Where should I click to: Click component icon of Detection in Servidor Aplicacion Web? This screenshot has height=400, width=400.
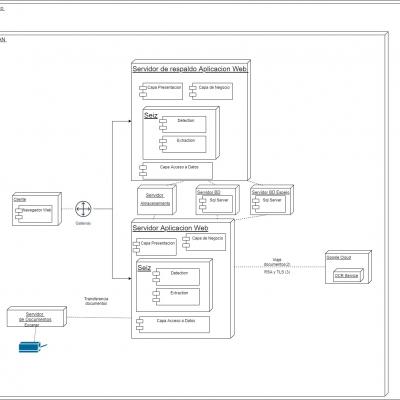[156, 277]
